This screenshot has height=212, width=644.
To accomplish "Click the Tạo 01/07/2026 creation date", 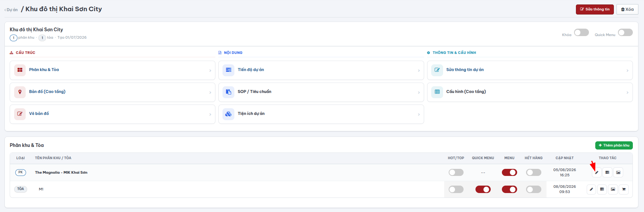I will pyautogui.click(x=72, y=38).
